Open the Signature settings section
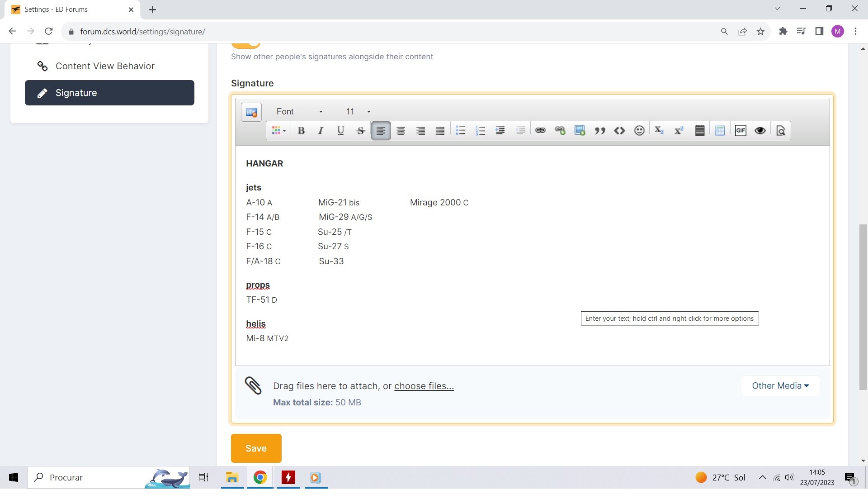The height and width of the screenshot is (504, 868). (x=109, y=93)
